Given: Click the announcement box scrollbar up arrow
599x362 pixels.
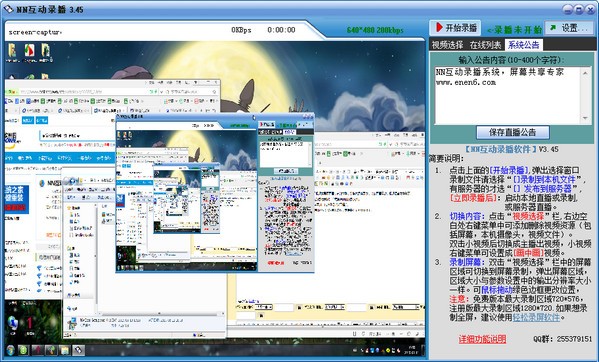Looking at the screenshot, I should 586,72.
